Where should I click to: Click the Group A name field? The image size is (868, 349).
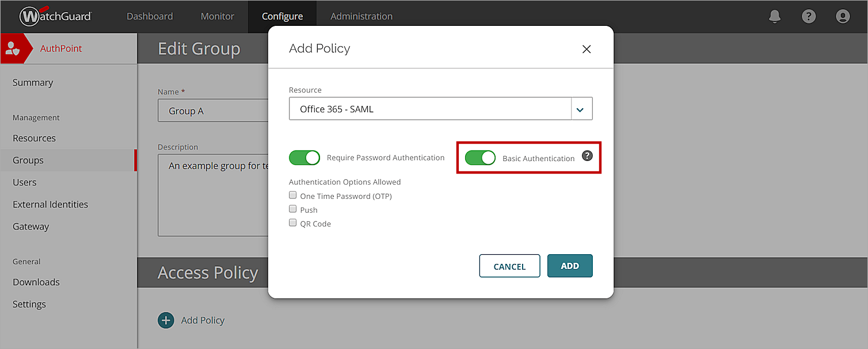coord(213,111)
